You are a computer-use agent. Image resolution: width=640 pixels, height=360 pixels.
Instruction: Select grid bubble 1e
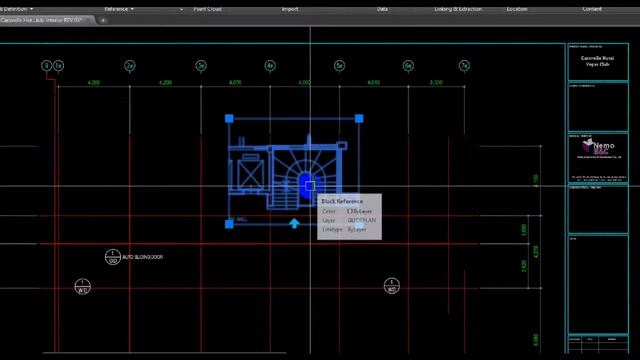pos(58,65)
